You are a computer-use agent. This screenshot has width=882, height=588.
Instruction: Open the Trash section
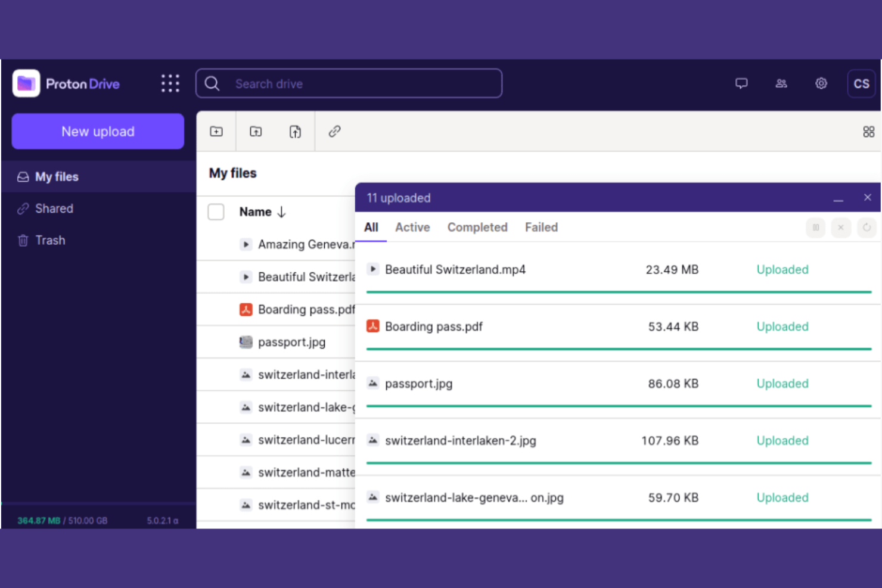49,240
